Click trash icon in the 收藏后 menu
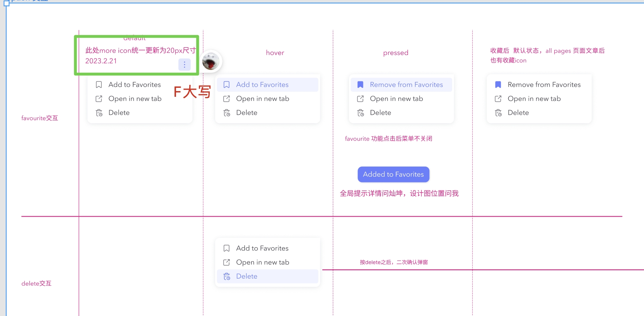The width and height of the screenshot is (644, 316). tap(498, 113)
